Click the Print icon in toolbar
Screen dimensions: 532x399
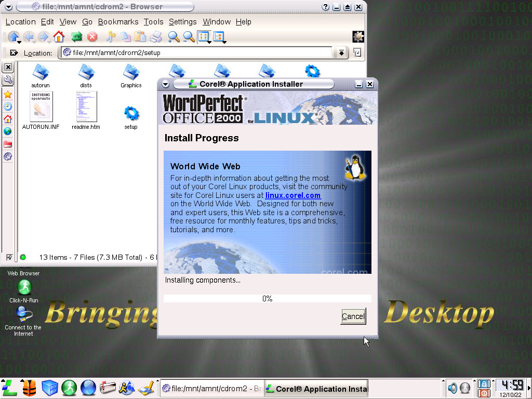point(156,37)
